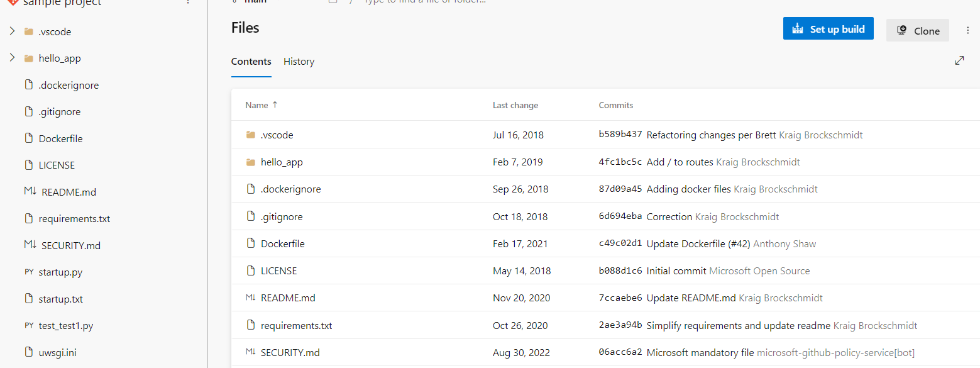Screen dimensions: 980x368
Task: Open commit b589b437 for .vscode
Action: click(x=620, y=135)
